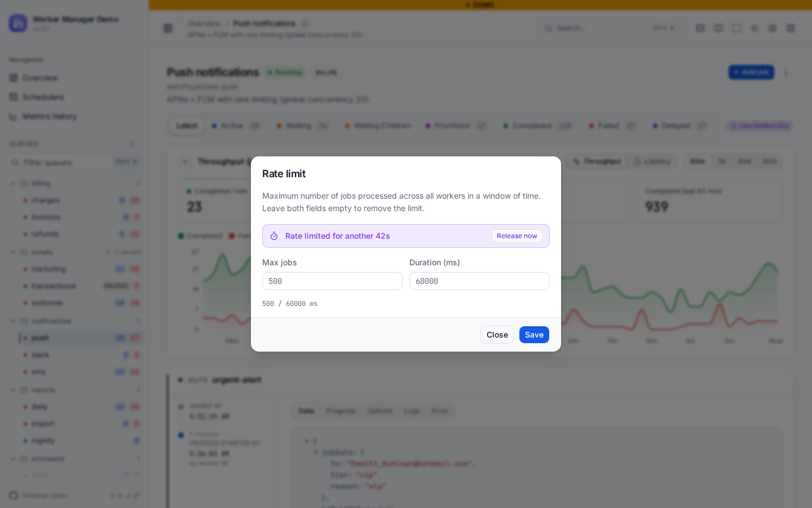Click the global Search field in header
The width and height of the screenshot is (812, 508).
coord(611,28)
